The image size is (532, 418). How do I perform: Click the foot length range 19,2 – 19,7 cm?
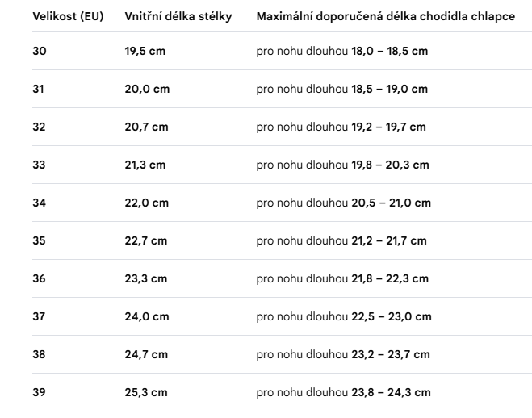coord(388,127)
